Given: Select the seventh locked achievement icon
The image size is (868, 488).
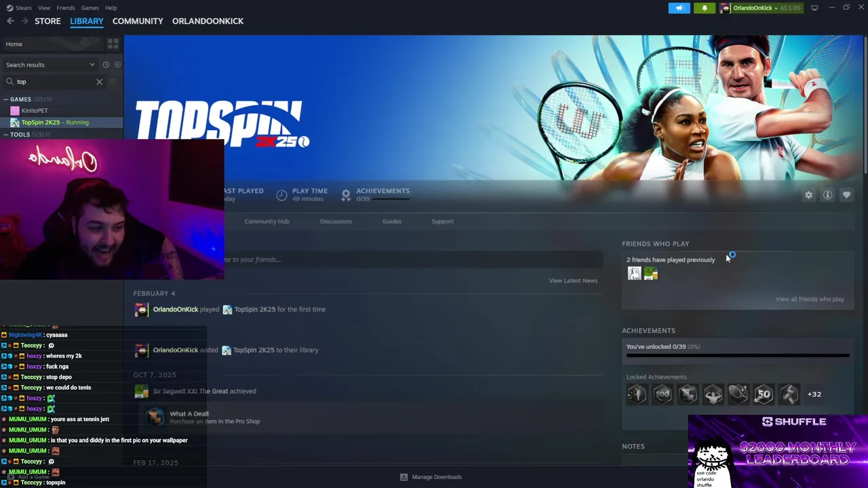Looking at the screenshot, I should (789, 394).
